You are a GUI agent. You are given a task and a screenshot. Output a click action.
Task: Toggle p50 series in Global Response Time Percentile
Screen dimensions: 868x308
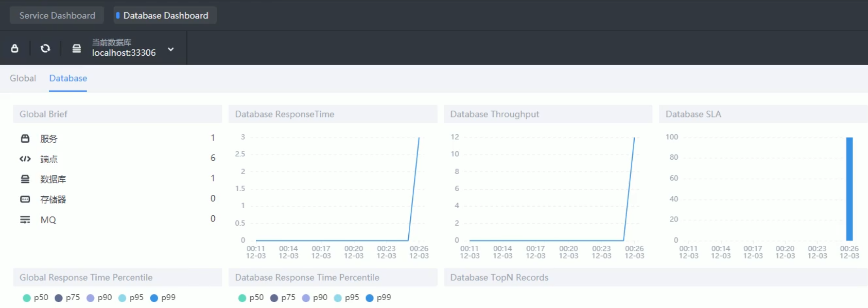click(36, 298)
